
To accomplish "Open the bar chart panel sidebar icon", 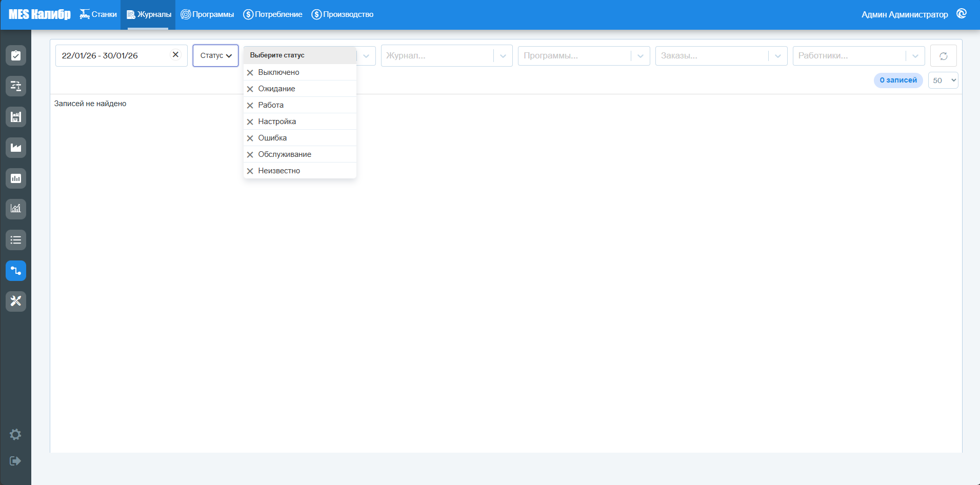I will click(16, 178).
